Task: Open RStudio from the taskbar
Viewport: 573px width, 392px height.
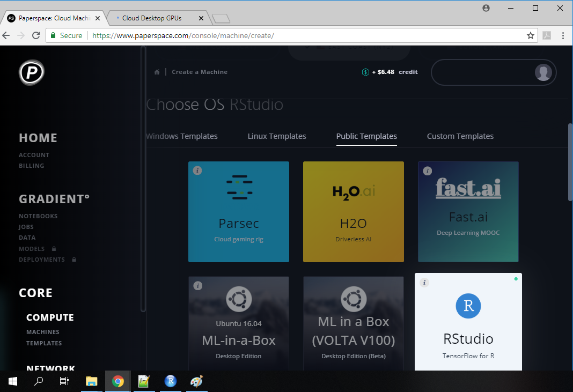Action: coord(170,381)
